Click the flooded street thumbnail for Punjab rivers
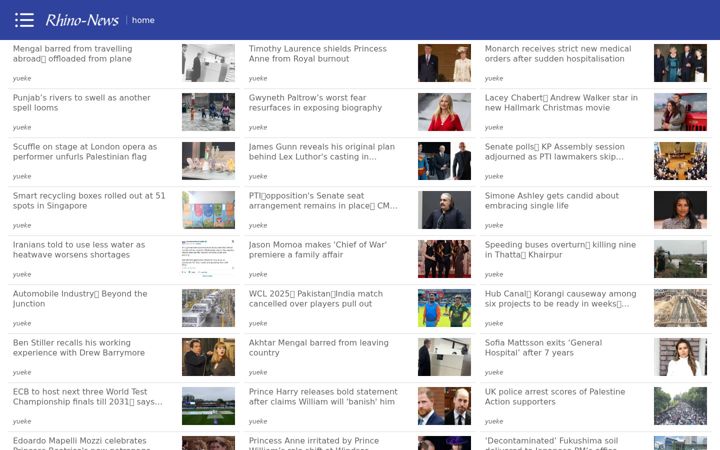The height and width of the screenshot is (450, 720). [x=208, y=112]
